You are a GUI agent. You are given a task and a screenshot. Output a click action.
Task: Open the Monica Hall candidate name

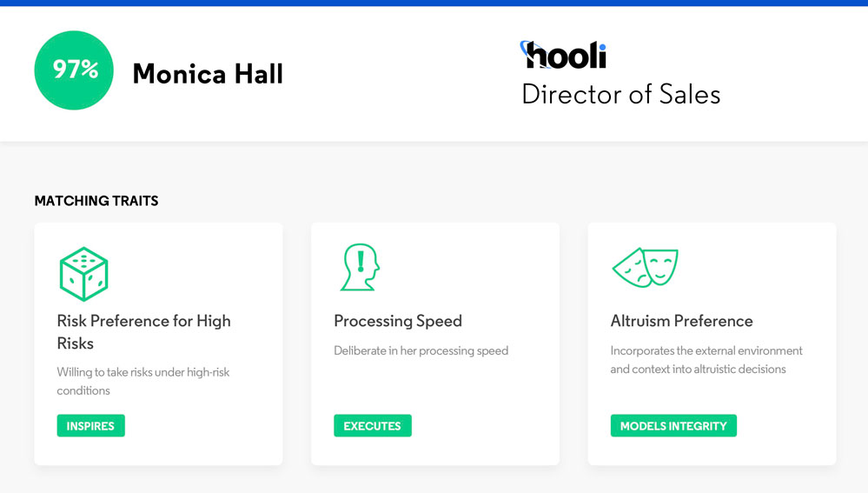point(208,74)
